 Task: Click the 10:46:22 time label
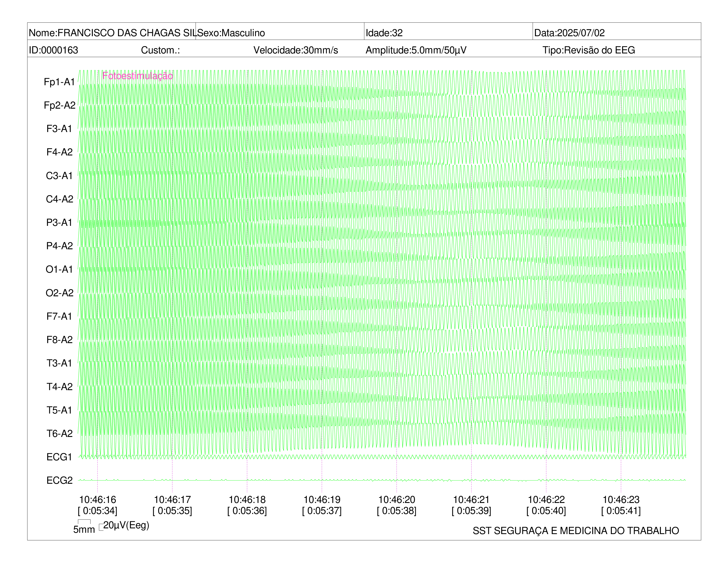click(x=546, y=500)
